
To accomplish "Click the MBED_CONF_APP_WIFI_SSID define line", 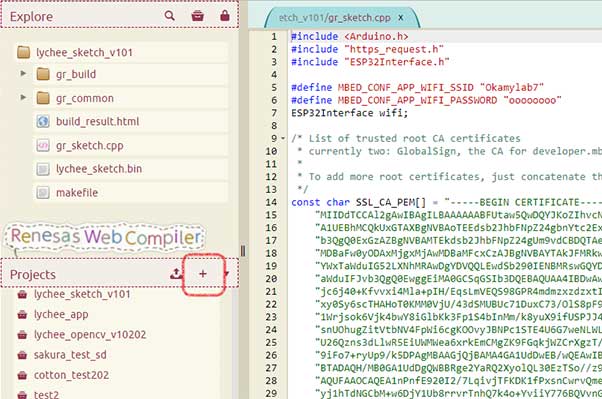I will pos(417,87).
